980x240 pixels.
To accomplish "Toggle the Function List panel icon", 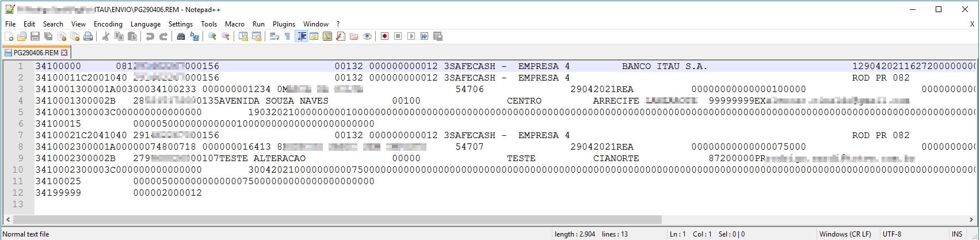I will click(x=341, y=36).
